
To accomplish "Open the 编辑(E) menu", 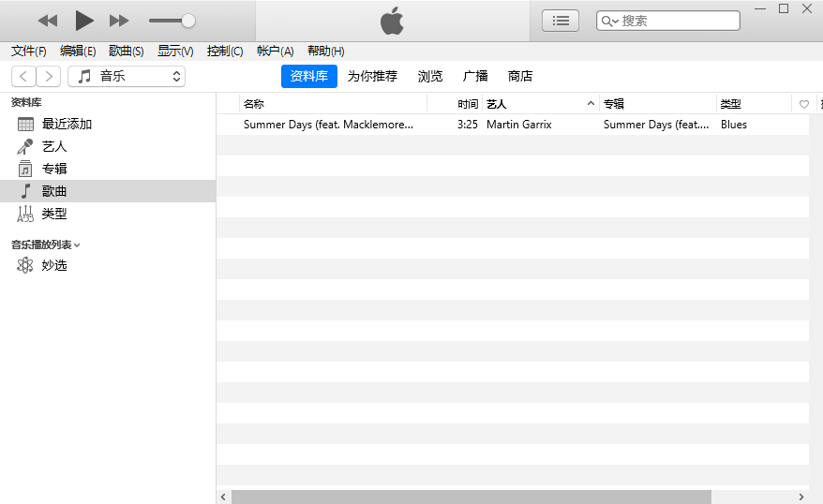I will [78, 51].
